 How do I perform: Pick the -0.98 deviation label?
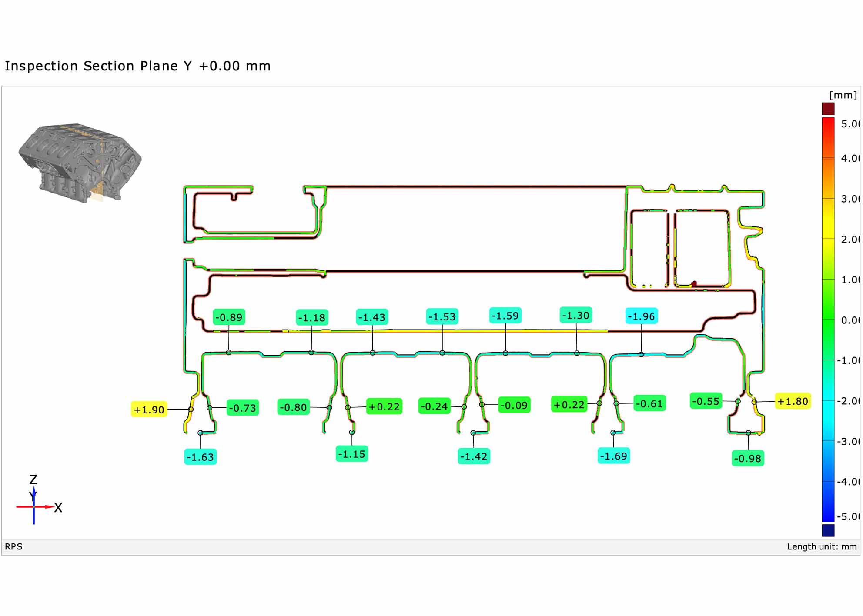click(748, 458)
